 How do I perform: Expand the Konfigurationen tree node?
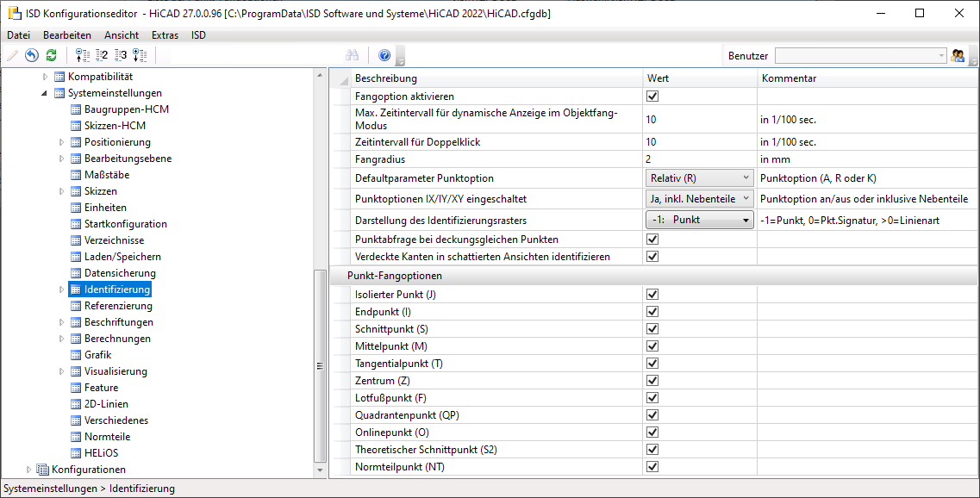pyautogui.click(x=28, y=470)
